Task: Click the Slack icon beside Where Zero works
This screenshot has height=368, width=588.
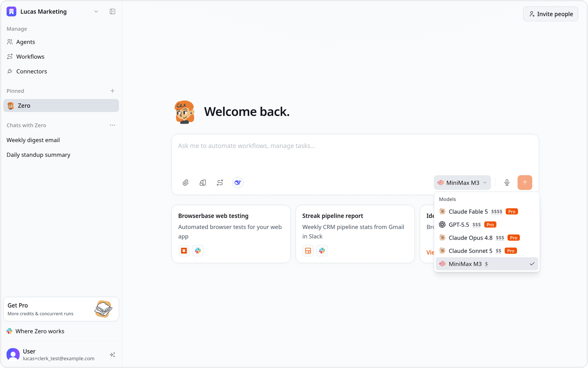Action: (x=10, y=331)
